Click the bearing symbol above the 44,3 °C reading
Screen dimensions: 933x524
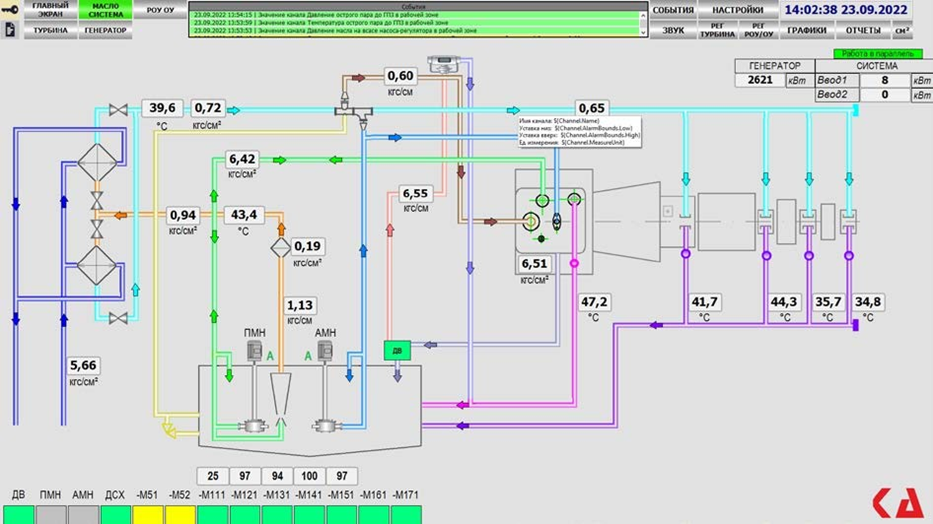(766, 221)
